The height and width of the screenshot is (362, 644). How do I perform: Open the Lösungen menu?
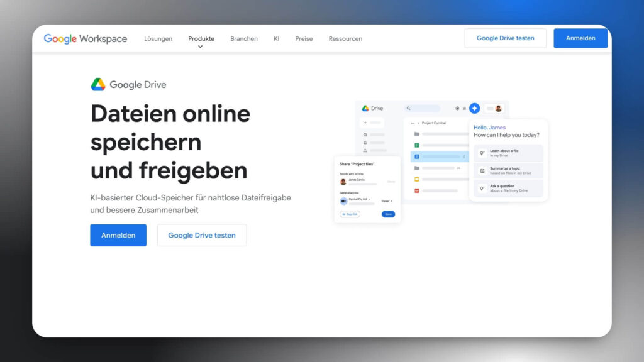point(158,38)
